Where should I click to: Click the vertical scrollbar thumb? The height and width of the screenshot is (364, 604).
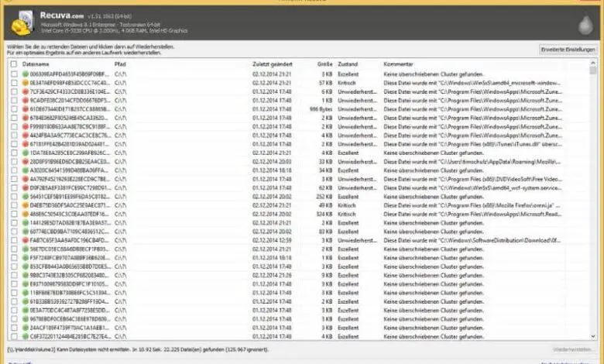(x=593, y=70)
